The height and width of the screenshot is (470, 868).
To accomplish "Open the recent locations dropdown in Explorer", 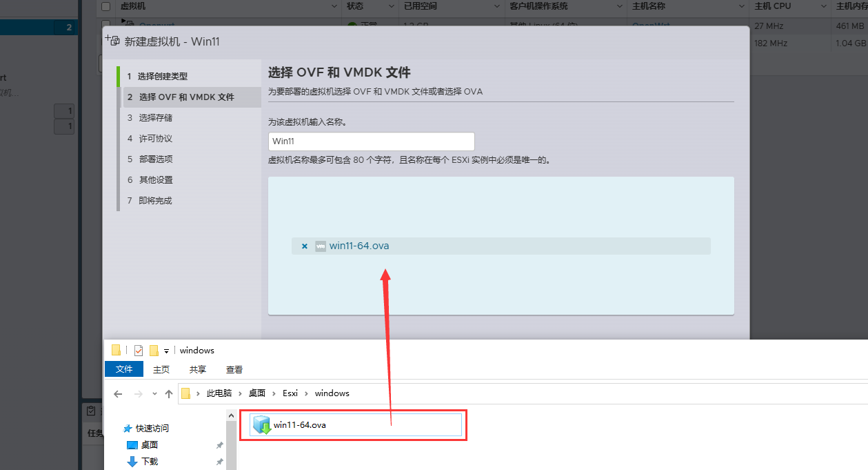I will point(154,393).
